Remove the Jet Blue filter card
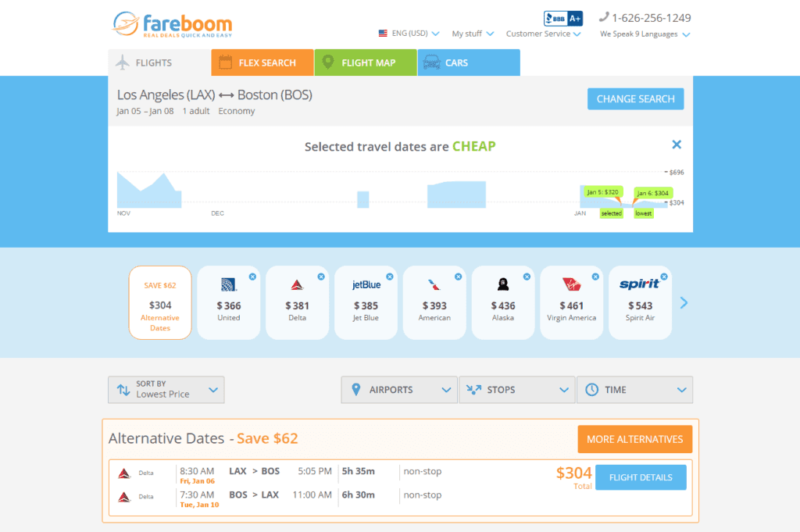The width and height of the screenshot is (800, 532). point(390,277)
